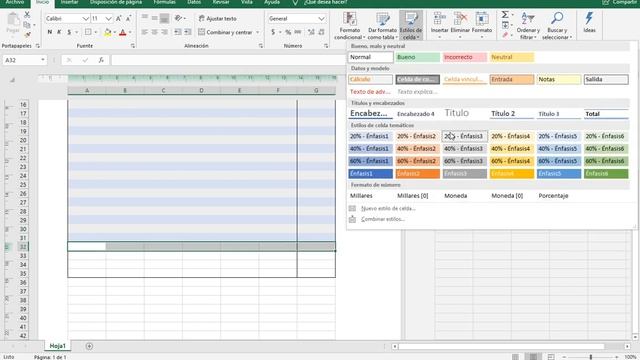Expand the Fuente dialog launcher
The height and width of the screenshot is (360, 640).
click(133, 46)
